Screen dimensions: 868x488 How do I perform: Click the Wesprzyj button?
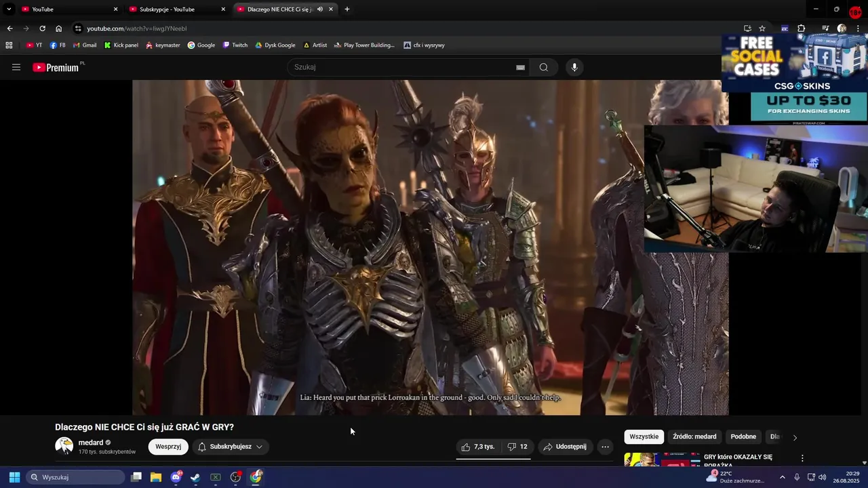tap(168, 447)
